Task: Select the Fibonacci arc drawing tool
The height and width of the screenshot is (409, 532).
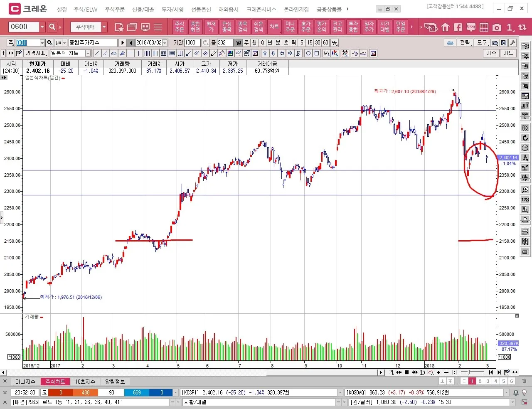Action: (x=114, y=53)
